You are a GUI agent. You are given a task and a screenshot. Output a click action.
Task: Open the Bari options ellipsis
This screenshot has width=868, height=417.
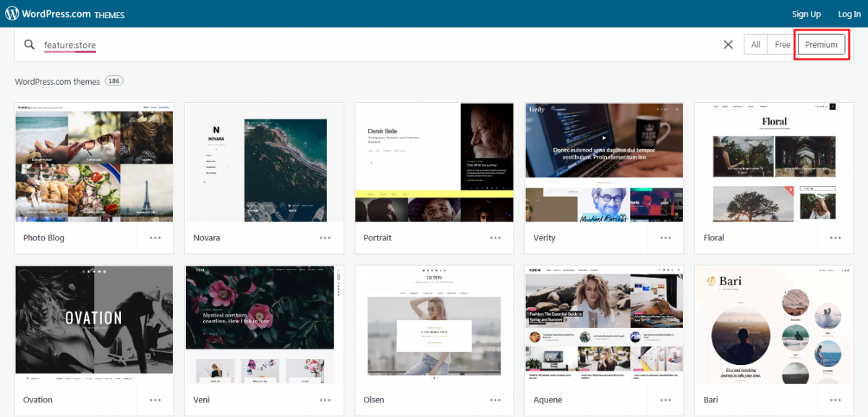(835, 400)
